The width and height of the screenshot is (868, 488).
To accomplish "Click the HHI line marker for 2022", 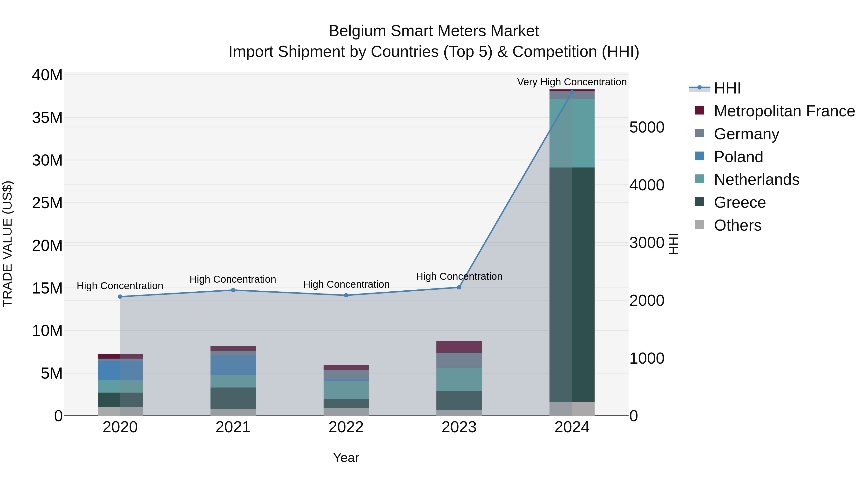I will point(346,295).
